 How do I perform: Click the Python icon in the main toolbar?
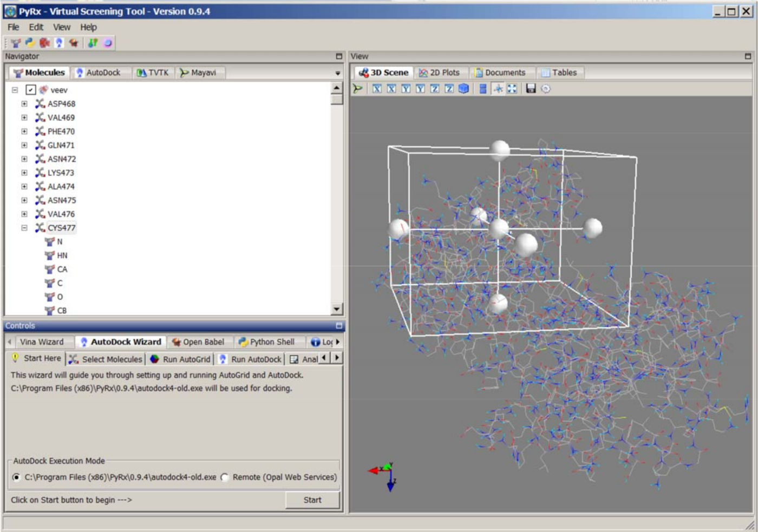click(x=30, y=43)
